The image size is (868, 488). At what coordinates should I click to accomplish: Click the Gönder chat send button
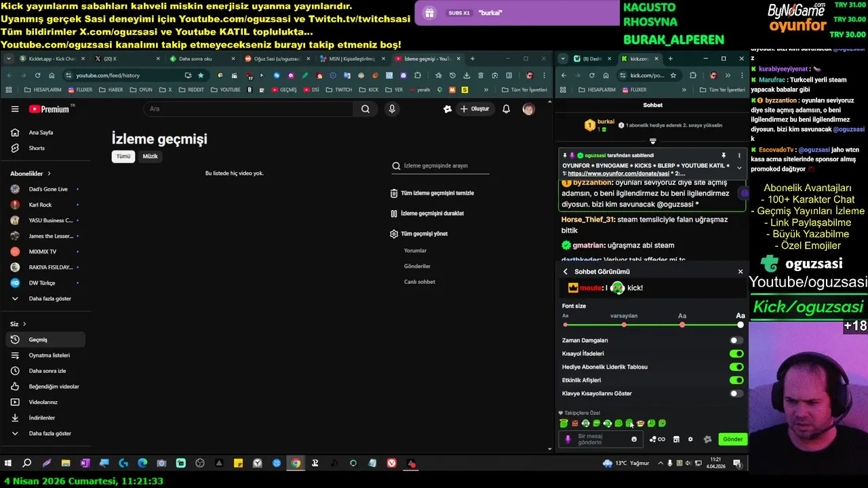(732, 439)
